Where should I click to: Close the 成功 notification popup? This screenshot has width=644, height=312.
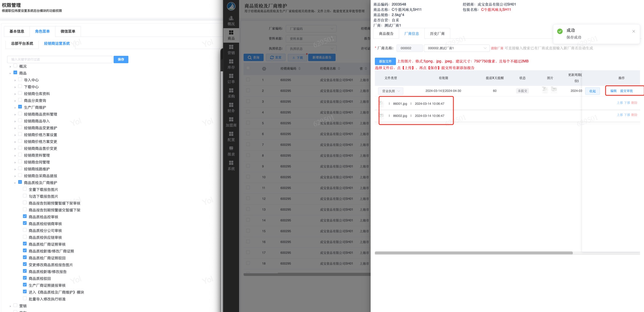tap(633, 31)
